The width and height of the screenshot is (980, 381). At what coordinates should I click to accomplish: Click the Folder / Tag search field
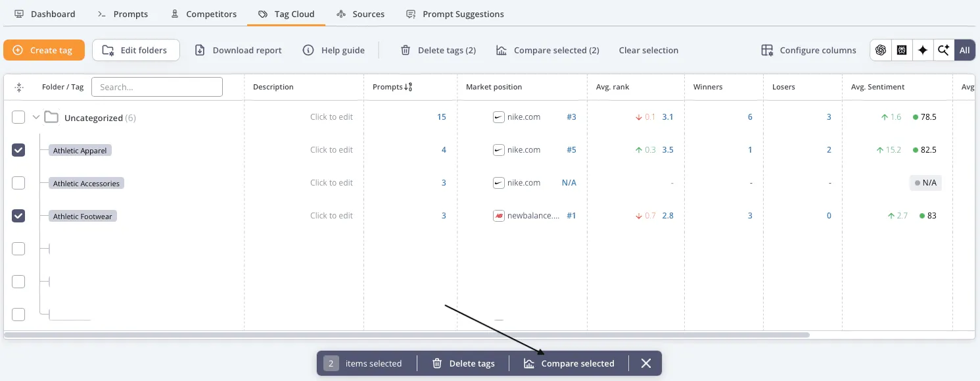tap(156, 87)
